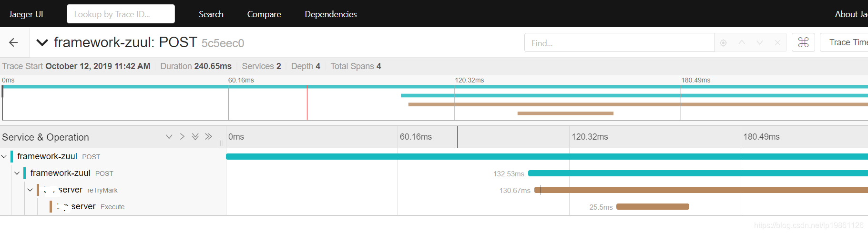Screen dimensions: 868x234
Task: Open the Search menu item
Action: (211, 14)
